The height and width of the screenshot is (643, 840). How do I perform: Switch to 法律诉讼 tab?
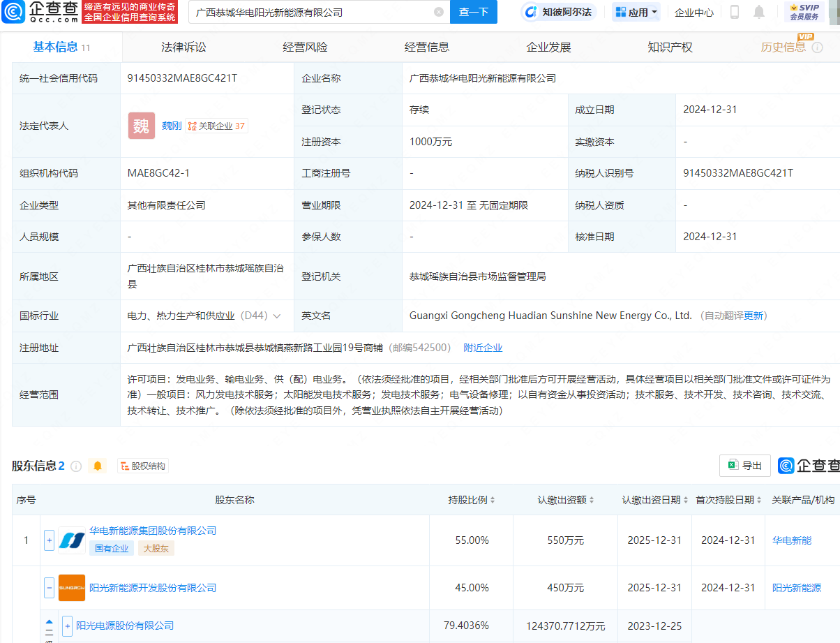click(x=183, y=47)
